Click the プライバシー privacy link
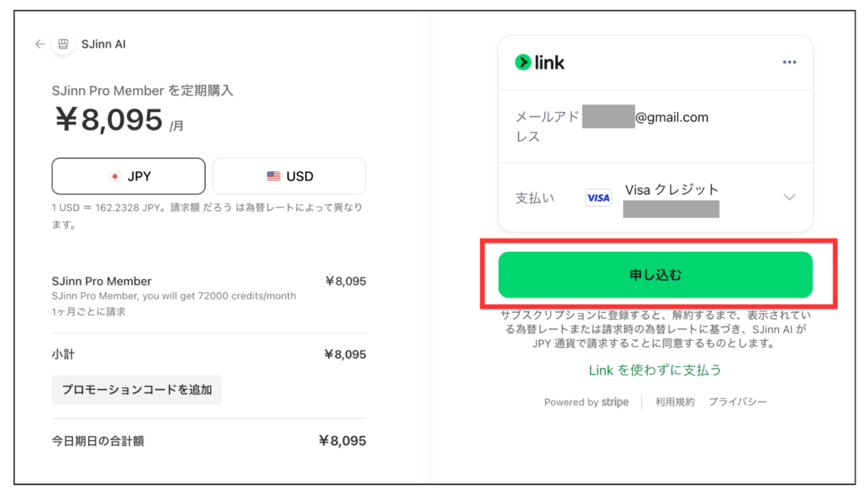 click(737, 402)
